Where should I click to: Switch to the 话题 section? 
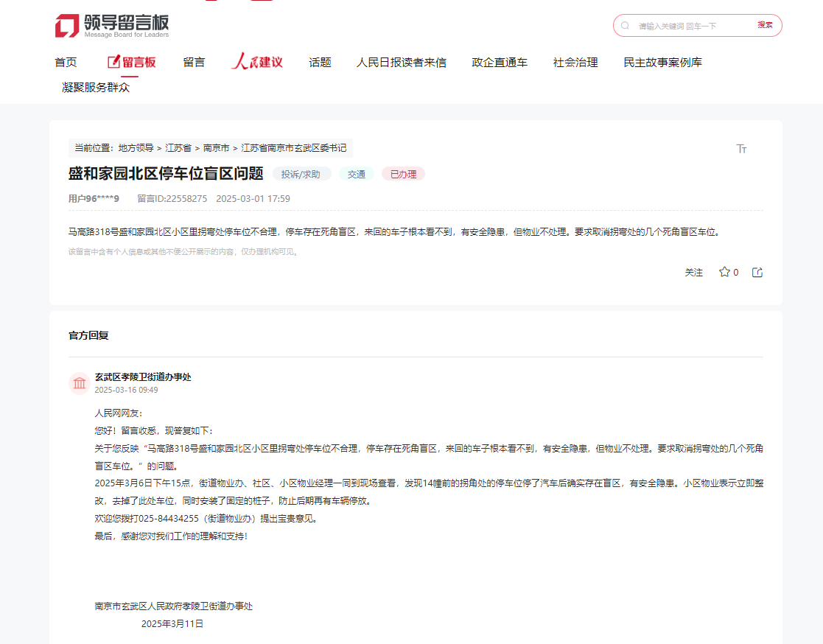(x=320, y=62)
